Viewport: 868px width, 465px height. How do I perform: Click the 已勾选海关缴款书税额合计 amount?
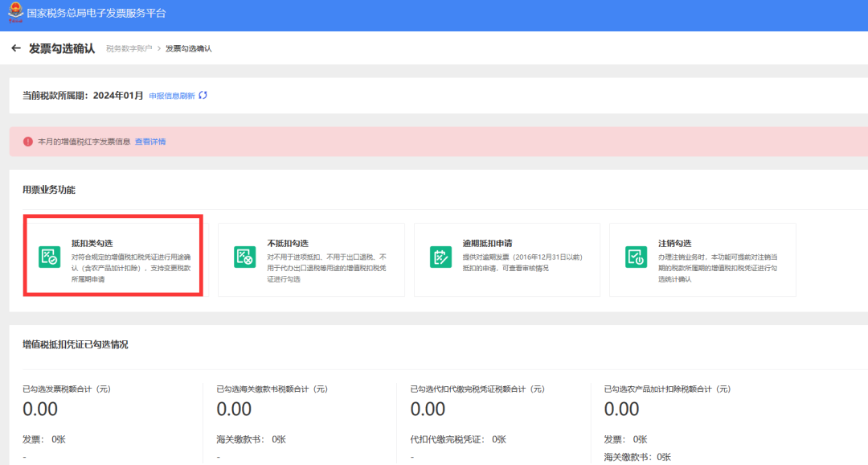point(234,409)
